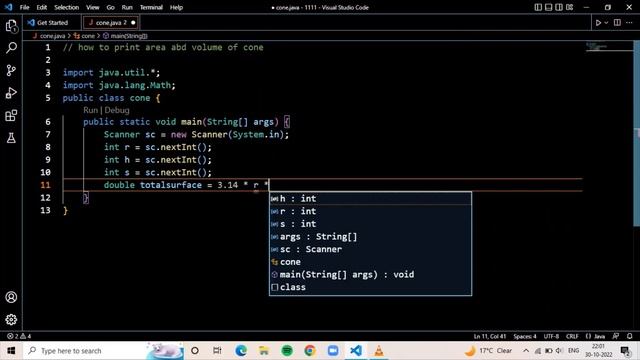Open the Manage gear menu
This screenshot has height=360, width=640.
click(11, 319)
